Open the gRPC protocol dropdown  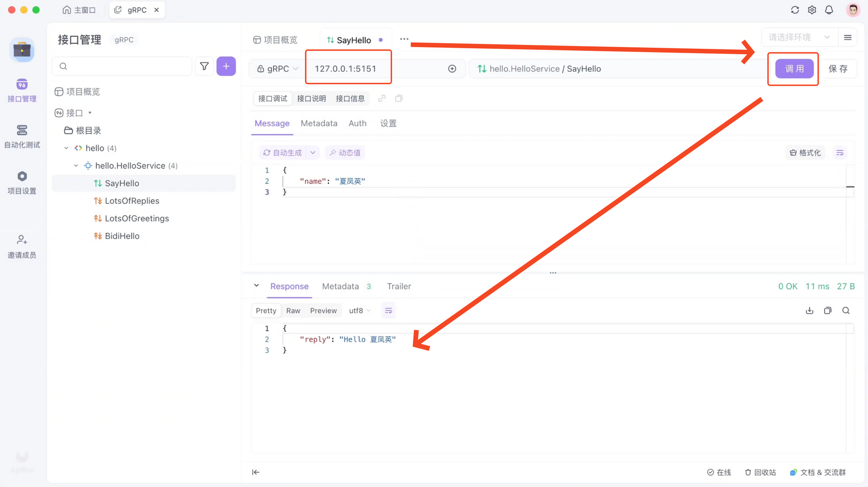pos(278,69)
